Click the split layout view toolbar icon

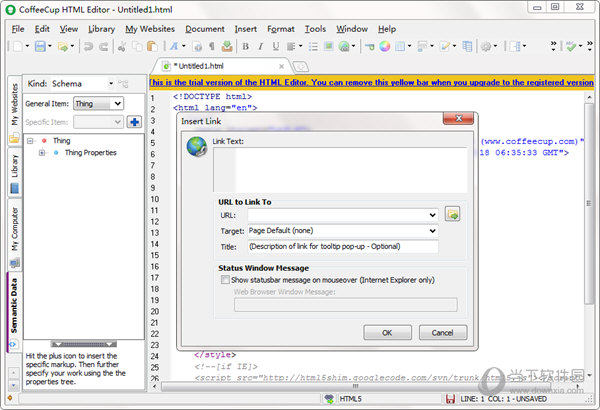pyautogui.click(x=515, y=47)
